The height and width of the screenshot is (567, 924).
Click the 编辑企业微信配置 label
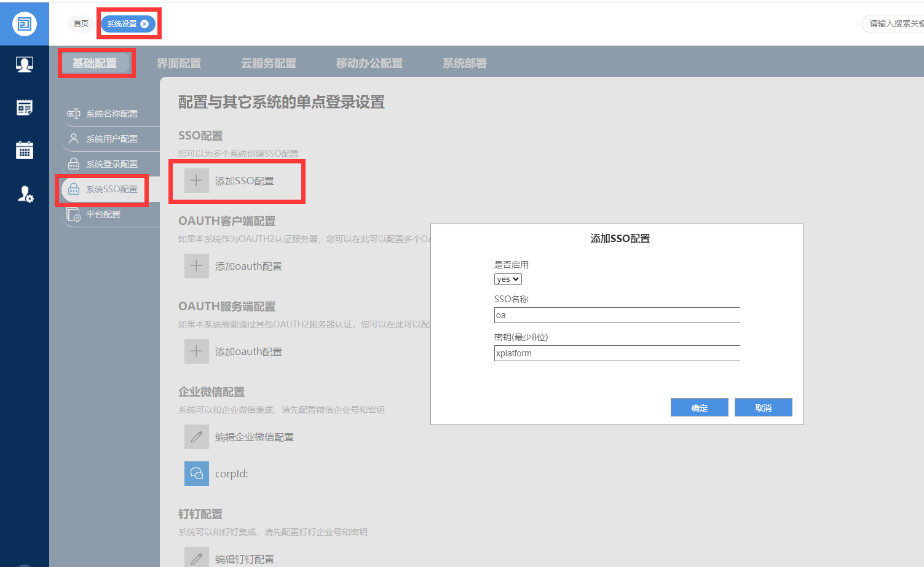coord(255,437)
